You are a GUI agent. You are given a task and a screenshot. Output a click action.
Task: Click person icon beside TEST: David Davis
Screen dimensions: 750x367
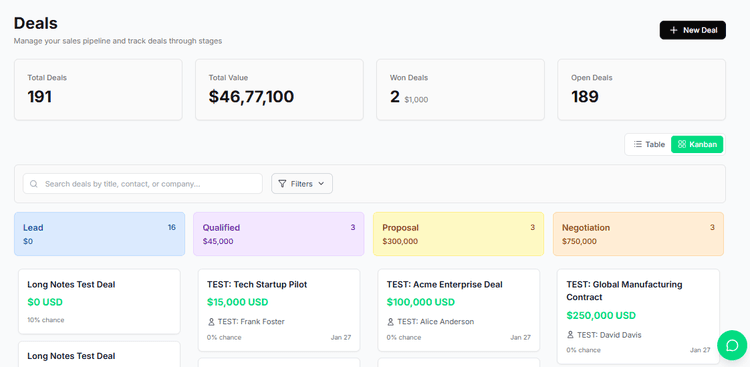coord(570,334)
